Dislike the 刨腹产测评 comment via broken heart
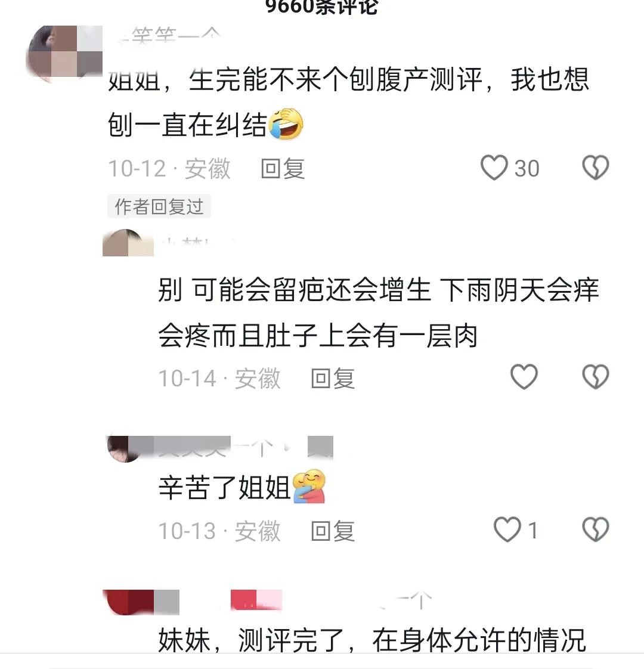 coord(595,167)
